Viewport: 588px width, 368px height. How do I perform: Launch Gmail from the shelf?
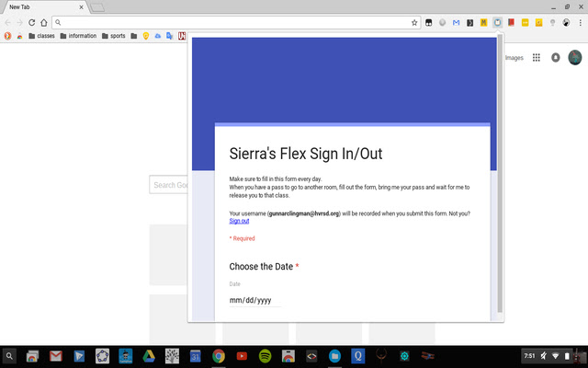[56, 356]
